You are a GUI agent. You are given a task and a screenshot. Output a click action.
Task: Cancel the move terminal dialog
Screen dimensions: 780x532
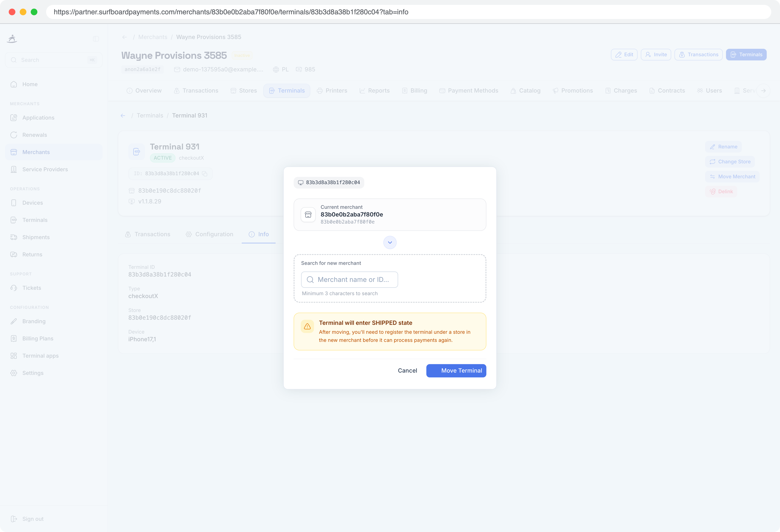pyautogui.click(x=407, y=370)
